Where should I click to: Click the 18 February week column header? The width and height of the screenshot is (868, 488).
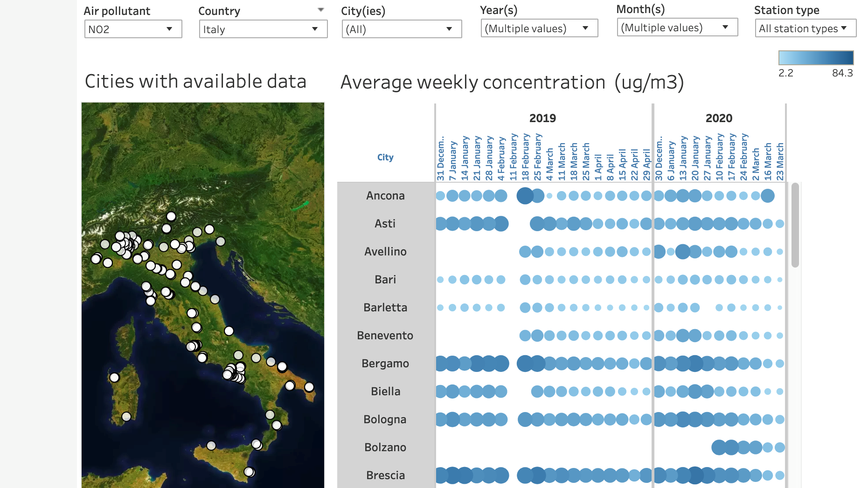(x=525, y=157)
